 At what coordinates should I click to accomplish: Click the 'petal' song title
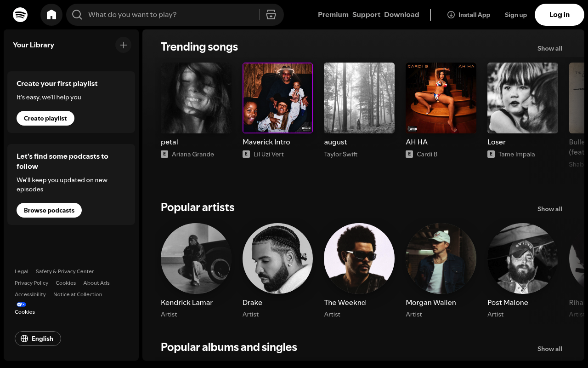[x=170, y=142]
